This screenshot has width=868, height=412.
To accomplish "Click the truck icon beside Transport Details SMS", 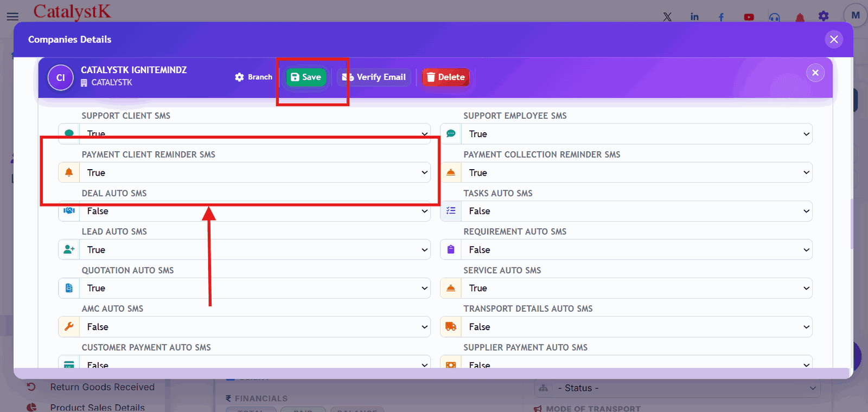I will click(451, 326).
